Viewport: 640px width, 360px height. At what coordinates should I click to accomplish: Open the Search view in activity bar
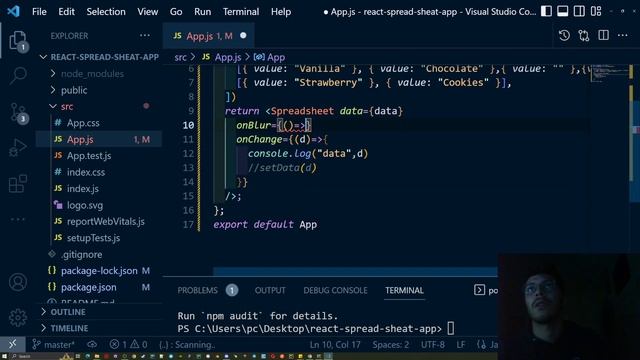(x=18, y=76)
